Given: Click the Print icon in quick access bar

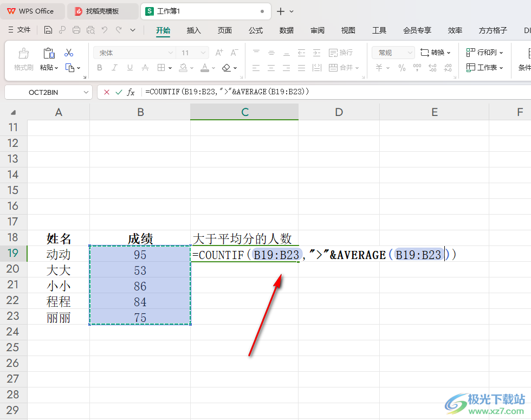Looking at the screenshot, I should (x=76, y=30).
